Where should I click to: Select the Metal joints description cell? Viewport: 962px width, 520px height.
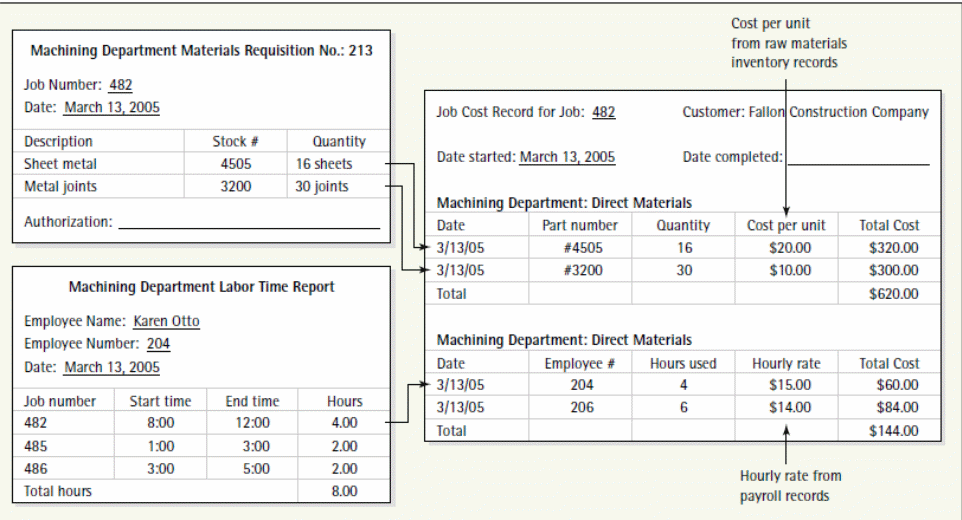point(61,186)
